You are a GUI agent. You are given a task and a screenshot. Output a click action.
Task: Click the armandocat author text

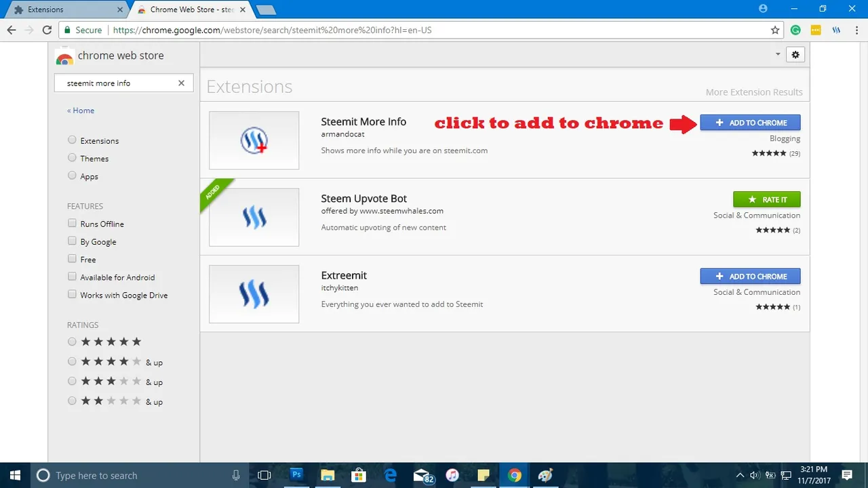(x=342, y=134)
